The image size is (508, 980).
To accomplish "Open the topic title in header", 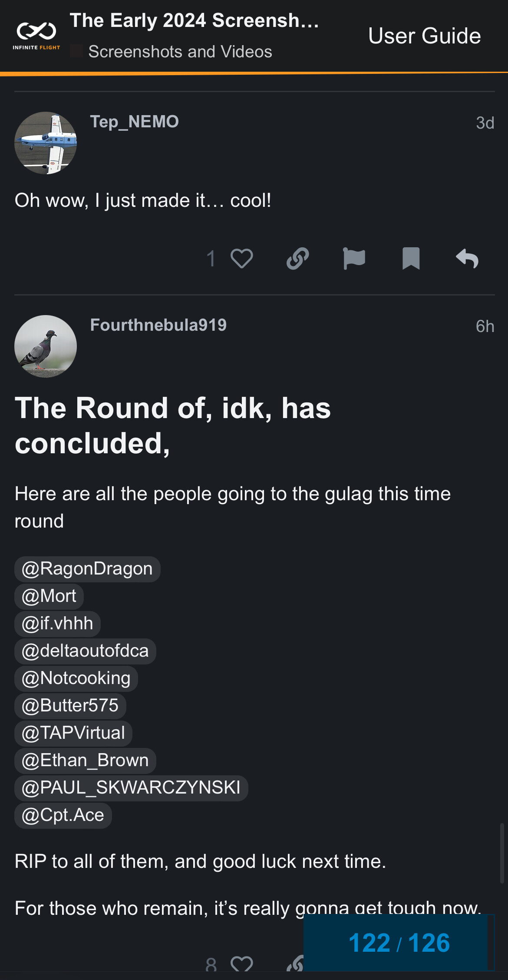I will pos(194,20).
